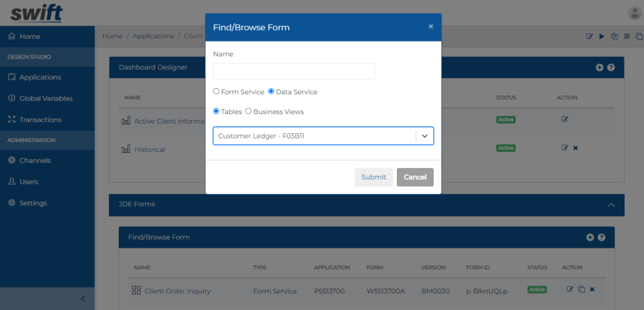Edit the Client Order Inquiry form
The width and height of the screenshot is (644, 310).
click(x=570, y=289)
